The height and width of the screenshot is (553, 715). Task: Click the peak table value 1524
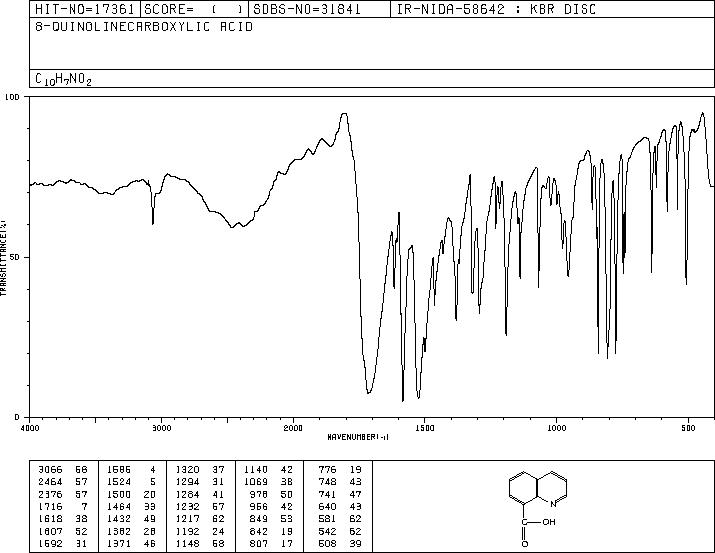119,481
